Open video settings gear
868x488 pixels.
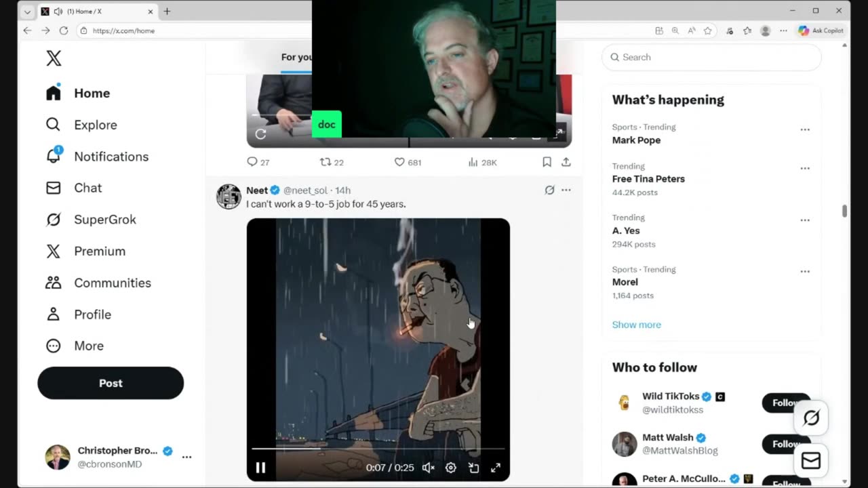pos(450,468)
